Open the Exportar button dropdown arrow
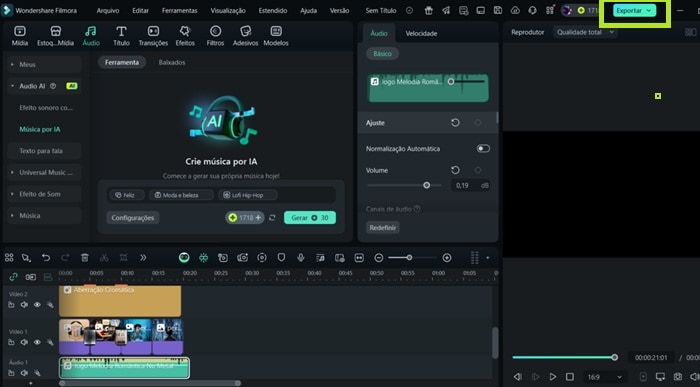 [x=649, y=10]
